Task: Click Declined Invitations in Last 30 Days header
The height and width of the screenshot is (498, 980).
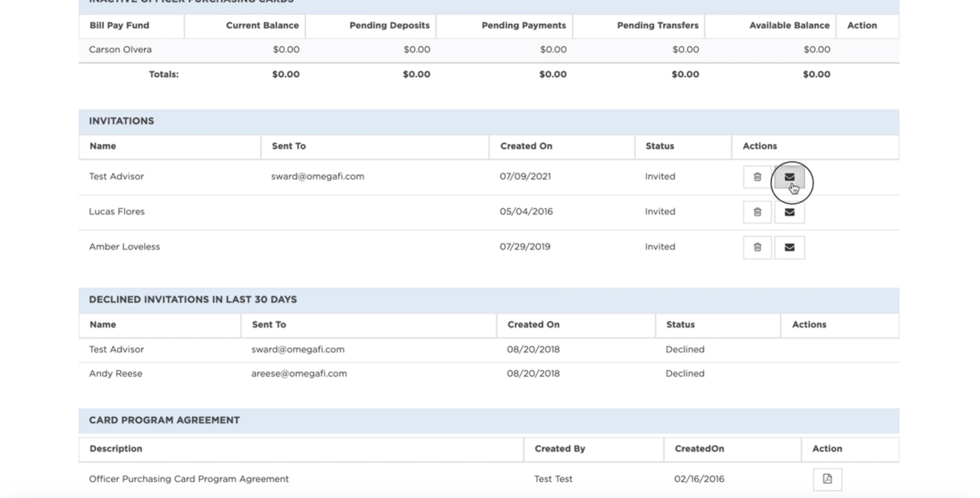Action: [x=489, y=300]
